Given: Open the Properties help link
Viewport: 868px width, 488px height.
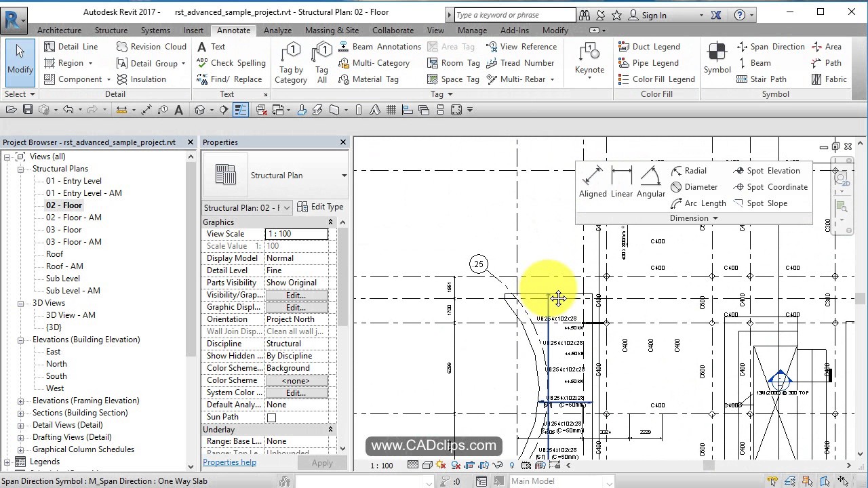Looking at the screenshot, I should [x=229, y=462].
